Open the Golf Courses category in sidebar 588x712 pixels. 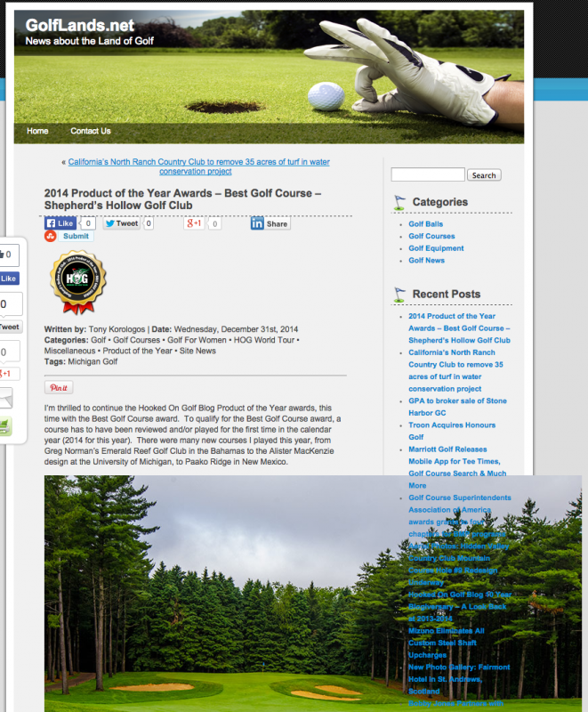431,236
